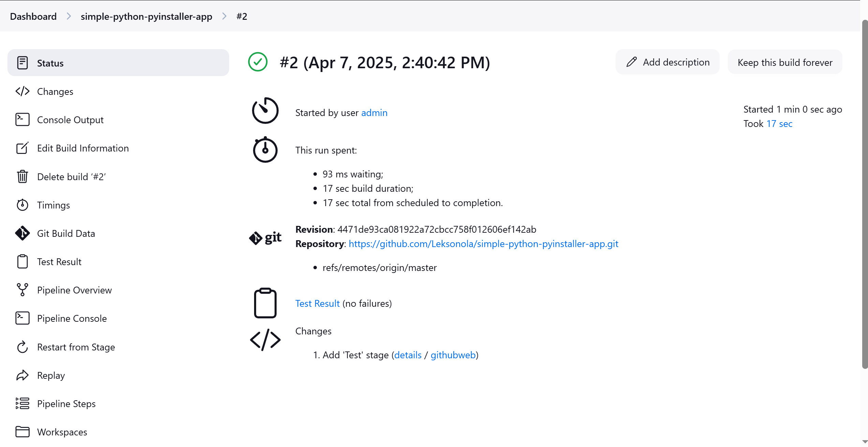Screen dimensions: 868x447
Task: Click the Replay share-arrow icon
Action: pos(23,375)
